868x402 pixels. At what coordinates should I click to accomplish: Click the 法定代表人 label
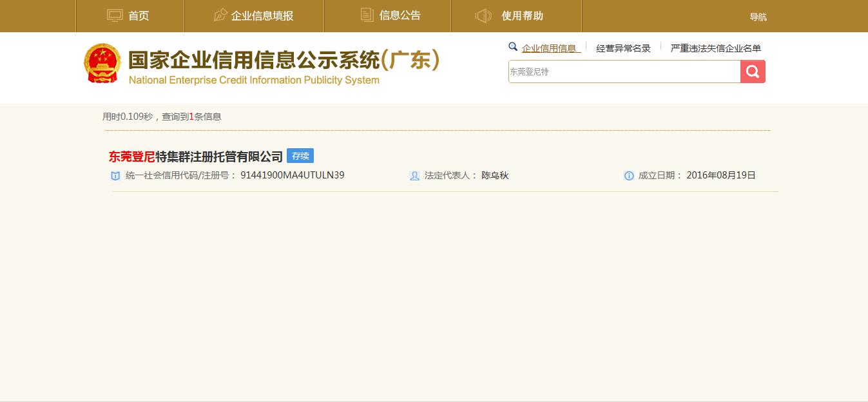click(x=451, y=175)
